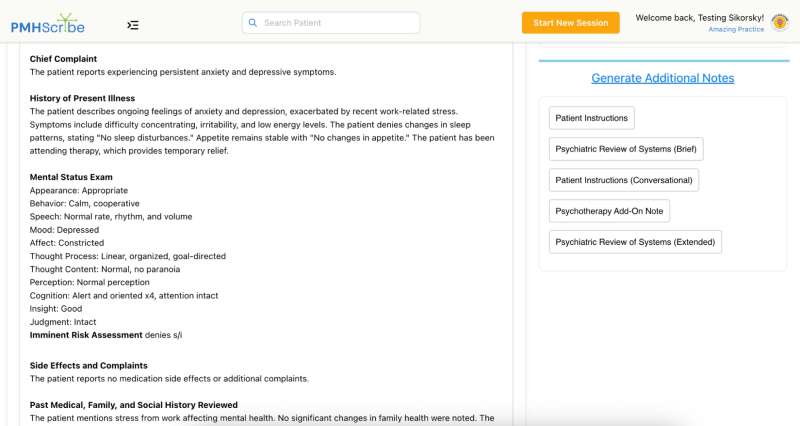
Task: Click the PMHScribe logo
Action: [x=47, y=23]
